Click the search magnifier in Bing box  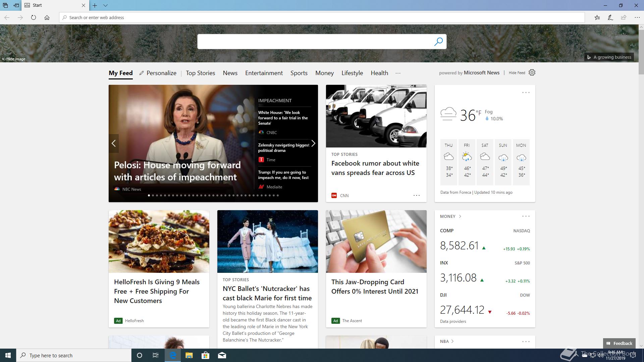tap(438, 42)
